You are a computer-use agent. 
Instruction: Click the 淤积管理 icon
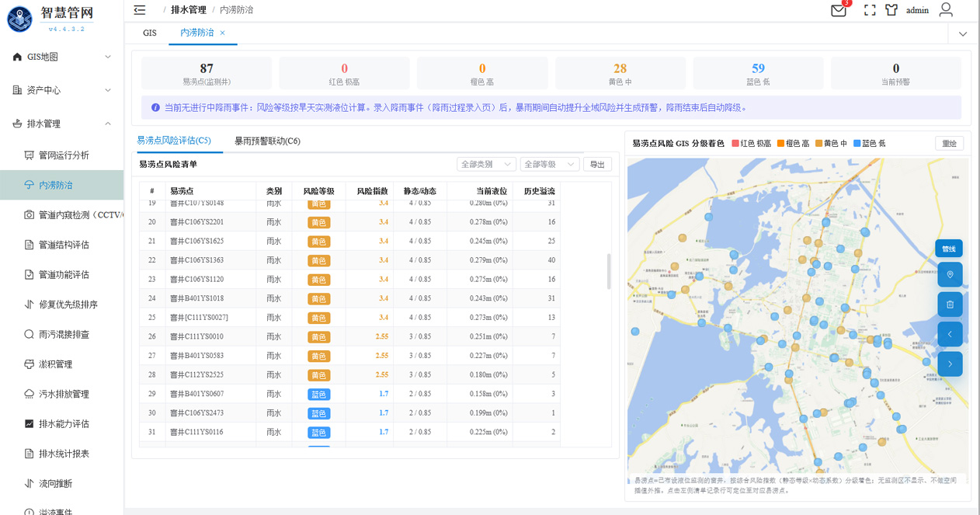(x=30, y=364)
